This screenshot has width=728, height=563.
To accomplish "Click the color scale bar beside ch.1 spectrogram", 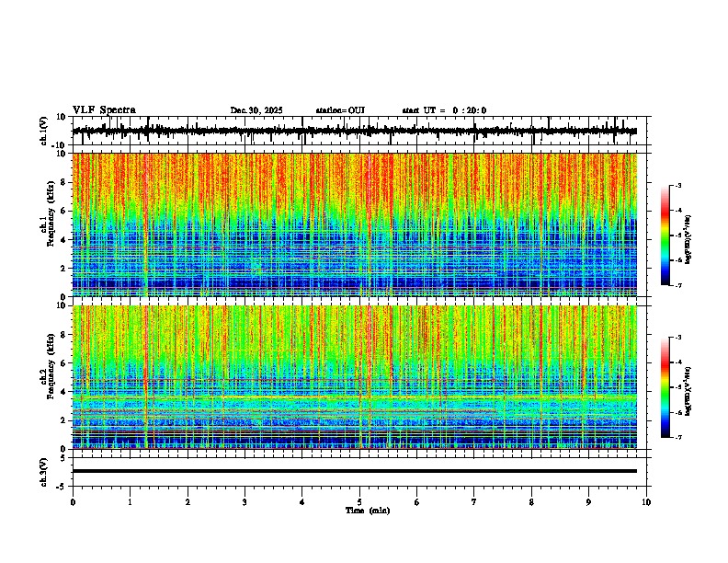I will (665, 236).
